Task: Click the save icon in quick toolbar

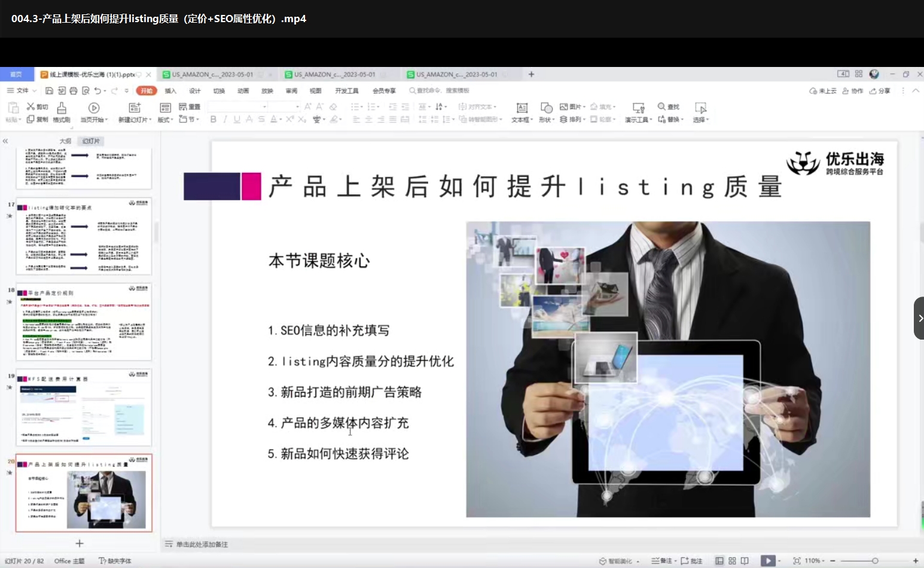Action: coord(49,91)
